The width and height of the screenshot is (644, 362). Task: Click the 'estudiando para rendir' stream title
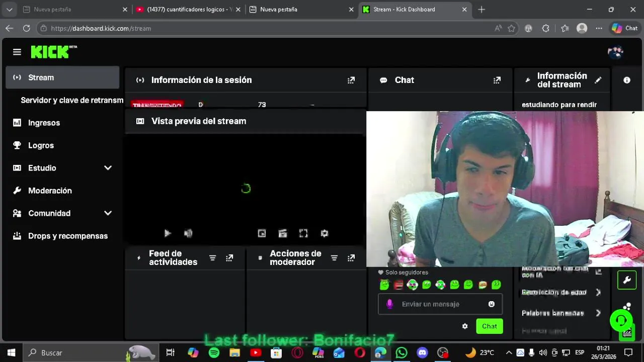click(x=559, y=105)
